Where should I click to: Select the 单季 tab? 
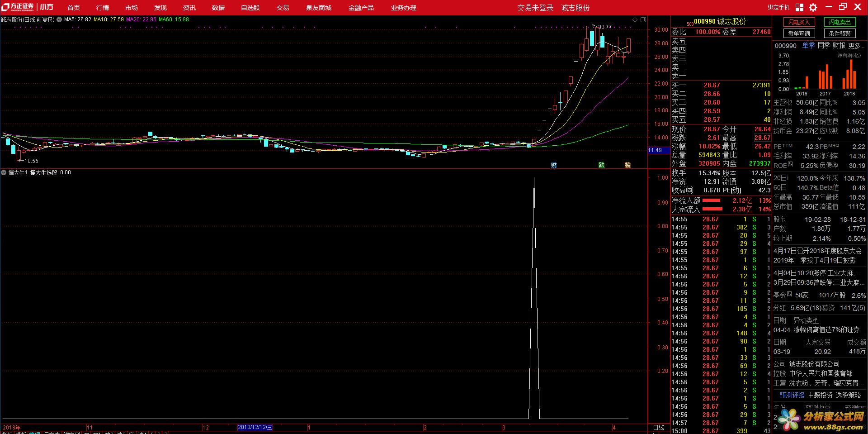809,45
